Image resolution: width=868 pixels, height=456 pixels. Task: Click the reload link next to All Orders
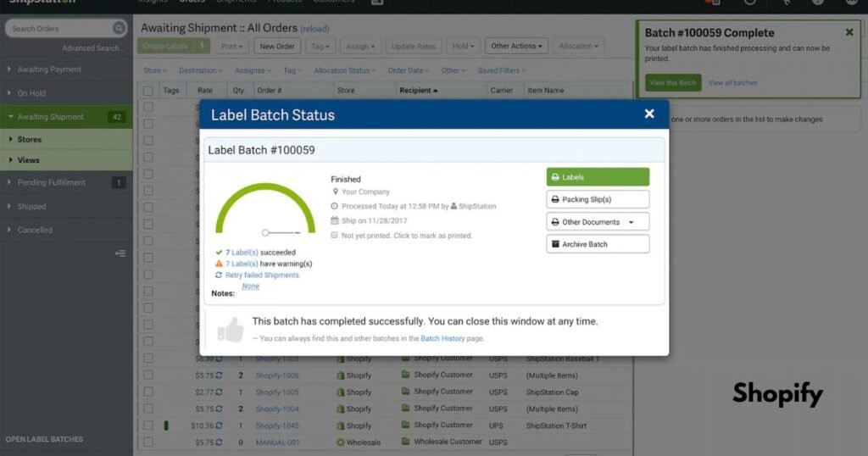tap(314, 29)
